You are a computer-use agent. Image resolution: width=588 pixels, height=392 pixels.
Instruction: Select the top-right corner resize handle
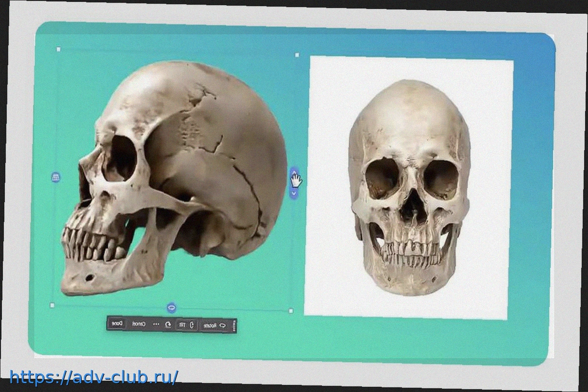[297, 55]
